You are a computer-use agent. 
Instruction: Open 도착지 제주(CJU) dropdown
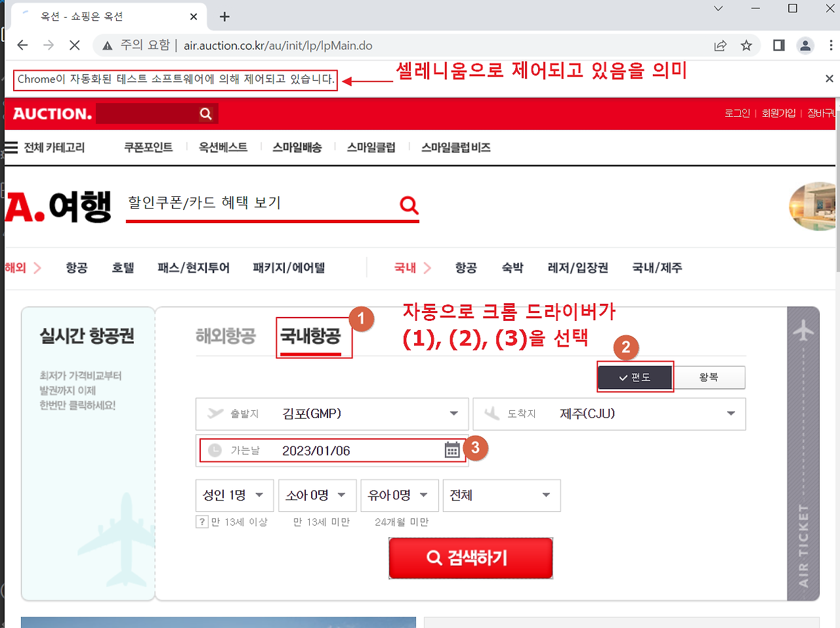tap(610, 414)
